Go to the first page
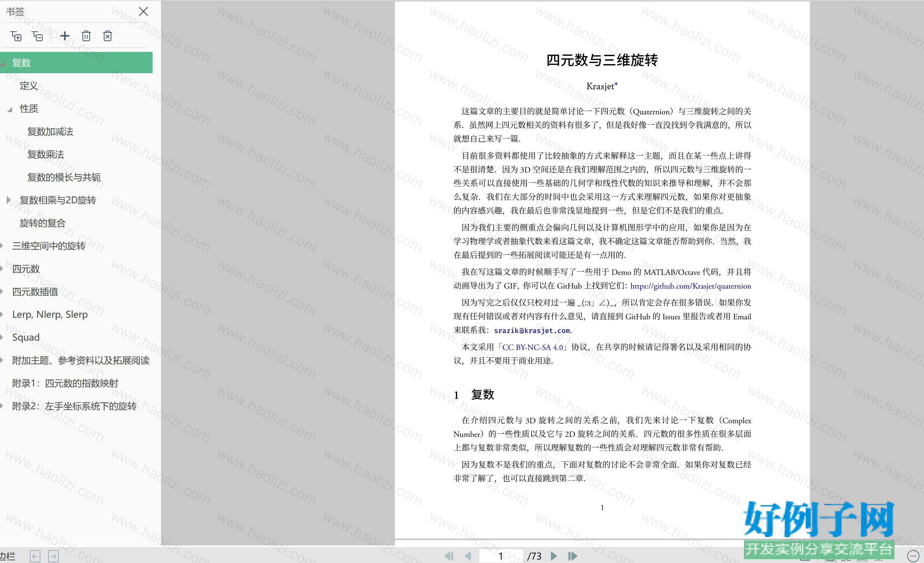 pos(449,556)
